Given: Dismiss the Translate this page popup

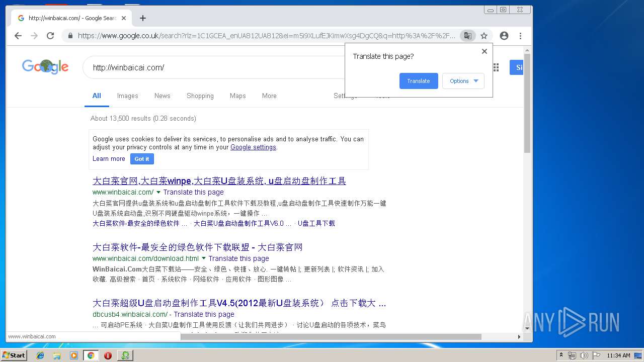Looking at the screenshot, I should [484, 51].
